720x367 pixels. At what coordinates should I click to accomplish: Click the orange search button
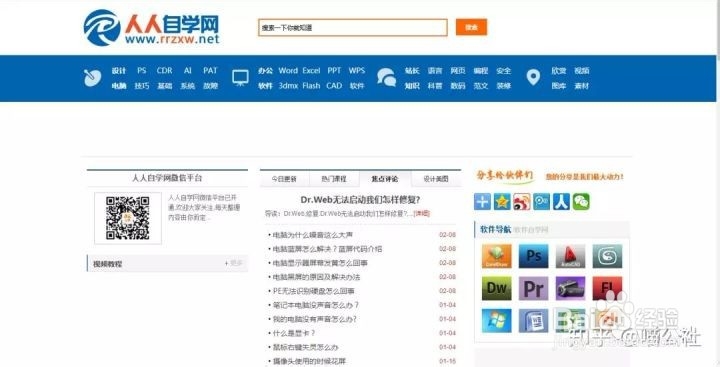tap(471, 27)
